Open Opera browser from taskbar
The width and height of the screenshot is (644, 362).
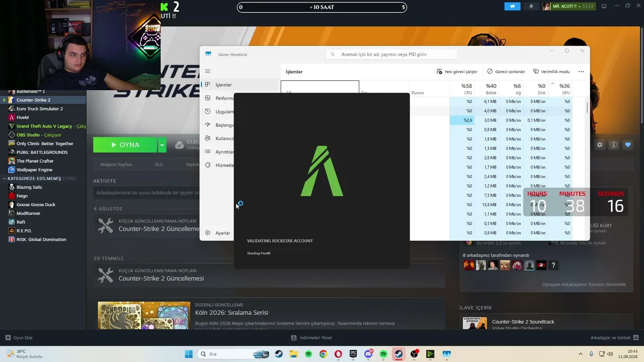[338, 354]
